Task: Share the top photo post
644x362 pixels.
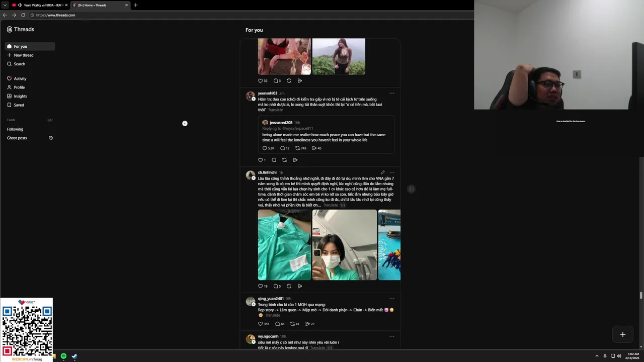Action: pos(300,80)
